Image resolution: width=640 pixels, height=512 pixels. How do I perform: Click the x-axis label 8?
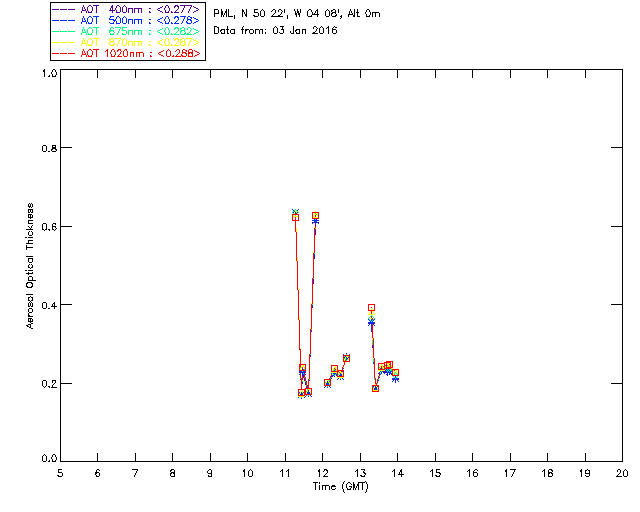(173, 473)
